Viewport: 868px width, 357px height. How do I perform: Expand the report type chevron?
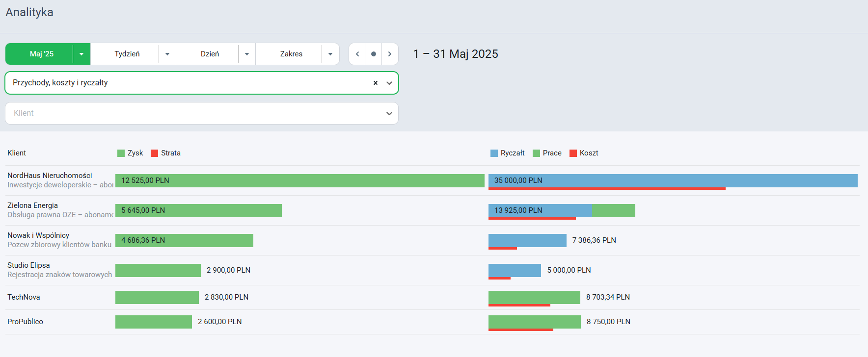389,83
